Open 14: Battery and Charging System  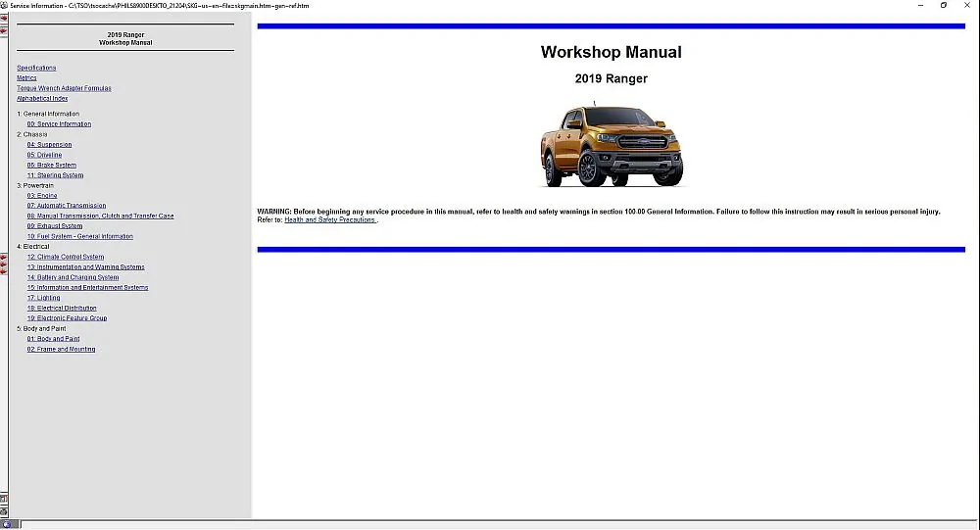coord(73,277)
